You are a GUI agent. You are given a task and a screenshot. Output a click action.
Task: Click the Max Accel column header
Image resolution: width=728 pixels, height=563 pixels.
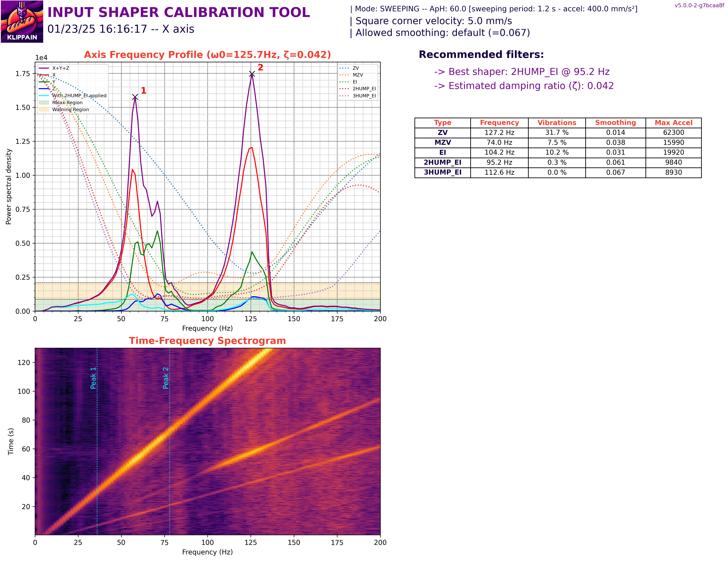(673, 123)
